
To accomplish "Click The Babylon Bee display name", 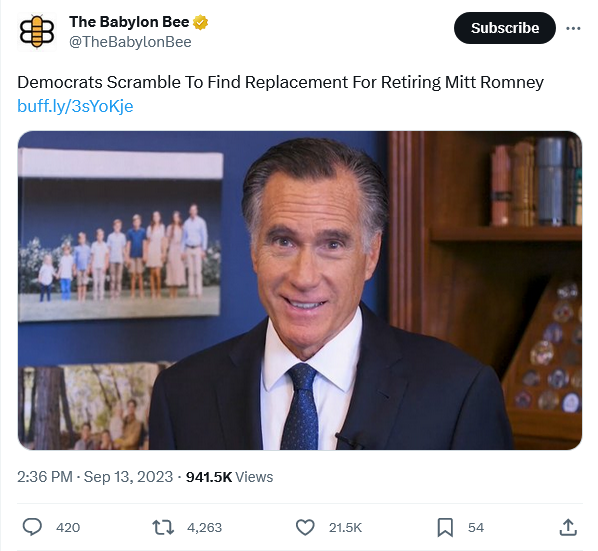I will 129,22.
